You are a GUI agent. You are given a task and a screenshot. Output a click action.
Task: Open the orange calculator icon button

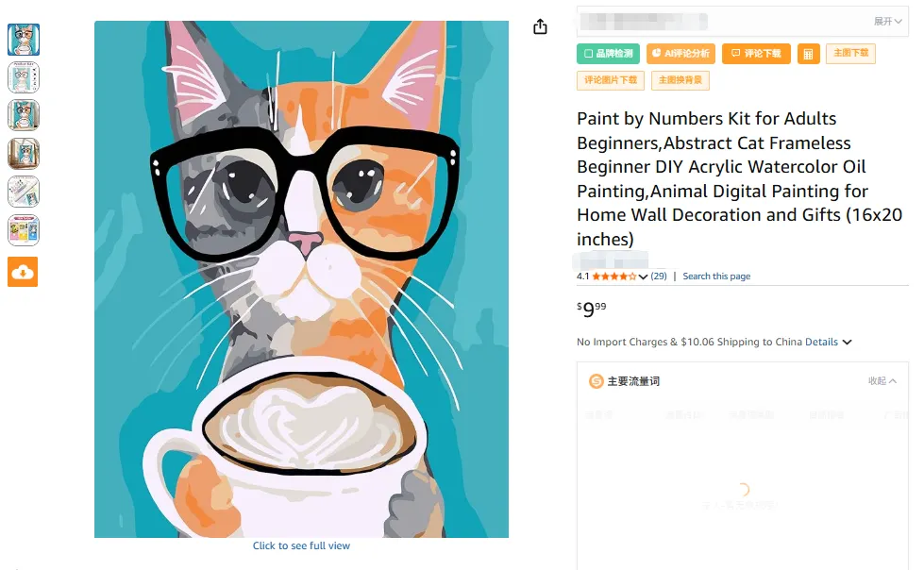click(808, 54)
